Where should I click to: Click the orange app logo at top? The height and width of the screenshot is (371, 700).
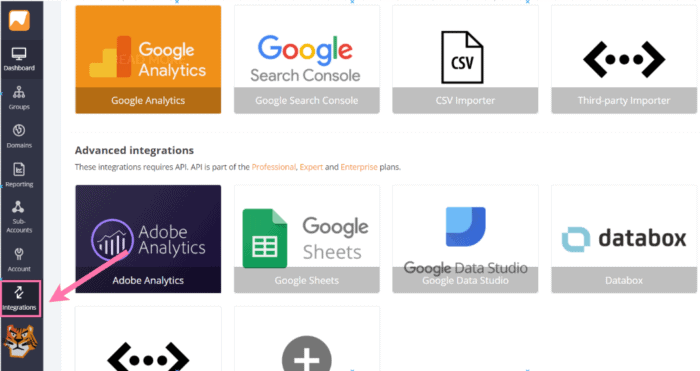coord(20,20)
